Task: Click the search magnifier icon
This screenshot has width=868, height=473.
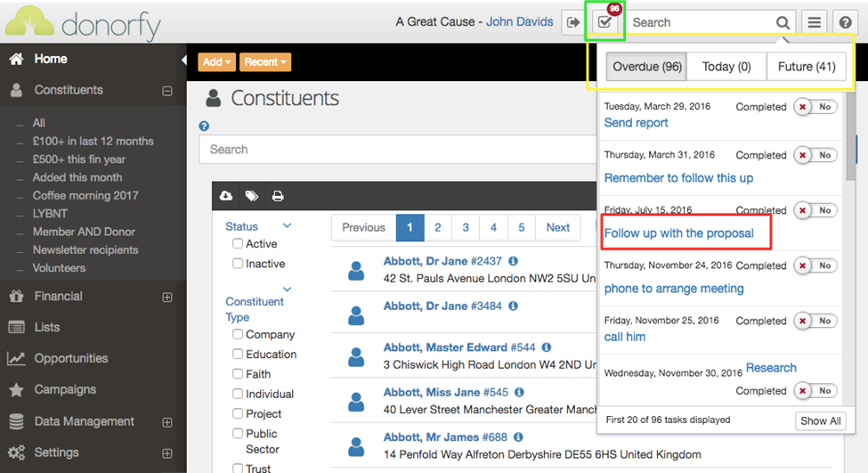Action: coord(783,23)
